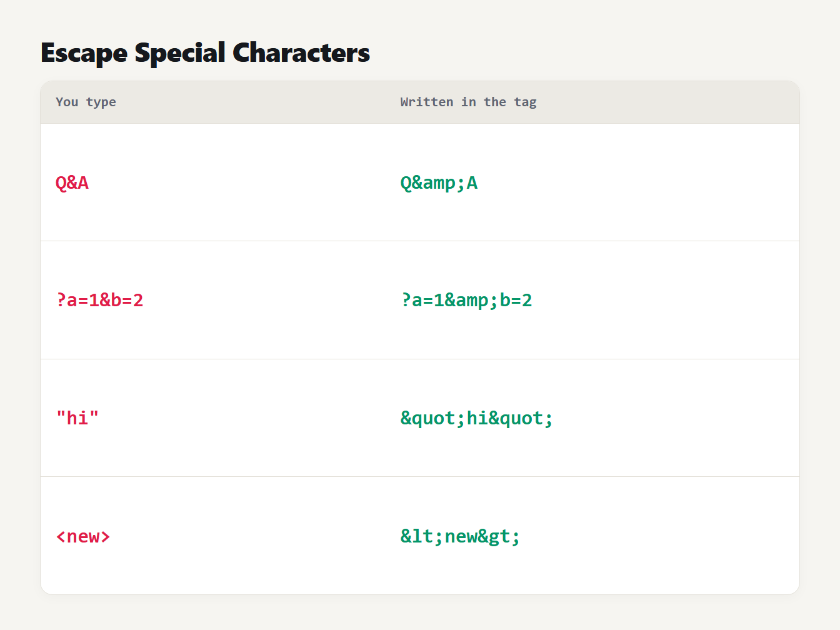Select the "You type" column header

pos(86,102)
